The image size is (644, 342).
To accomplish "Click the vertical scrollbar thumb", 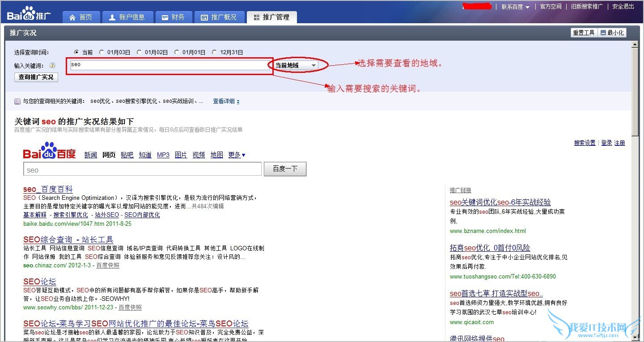I will click(635, 92).
